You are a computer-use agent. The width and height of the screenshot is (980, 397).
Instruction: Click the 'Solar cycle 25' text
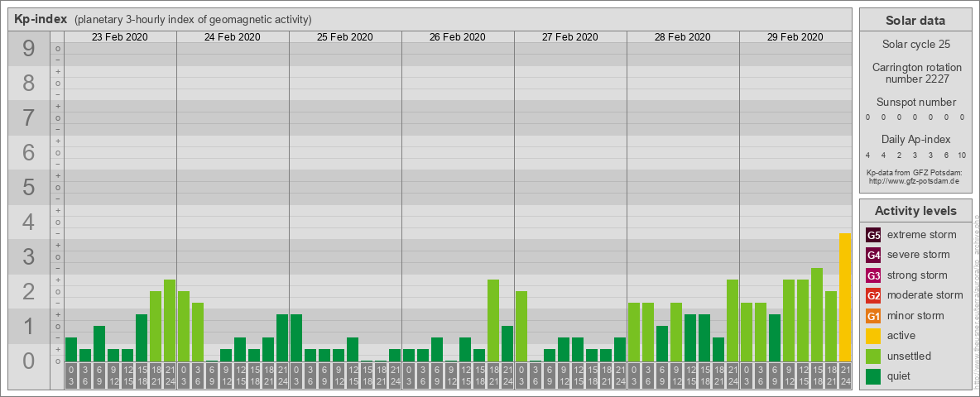[915, 45]
